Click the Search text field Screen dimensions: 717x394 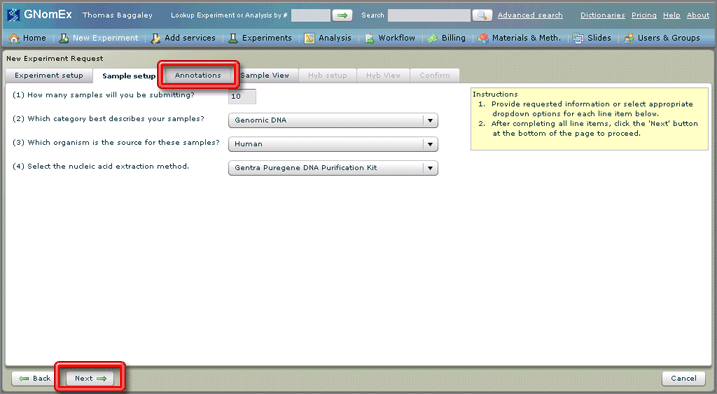click(x=429, y=16)
